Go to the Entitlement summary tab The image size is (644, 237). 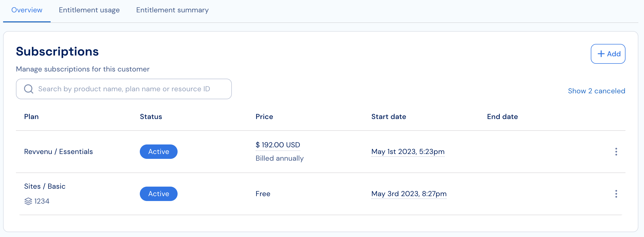(x=172, y=10)
